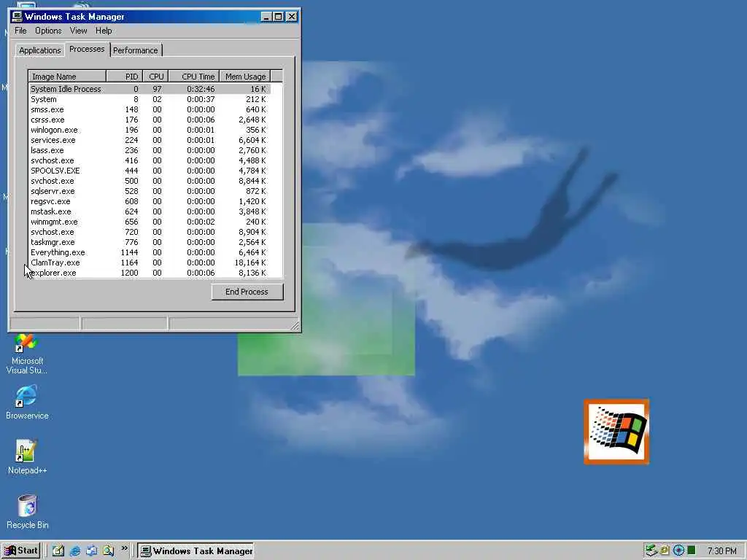Select the sqlservr.exe process

149,192
